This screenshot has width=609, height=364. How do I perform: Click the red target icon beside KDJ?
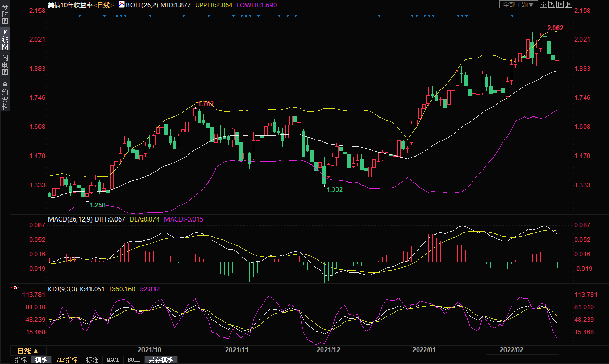pyautogui.click(x=15, y=288)
